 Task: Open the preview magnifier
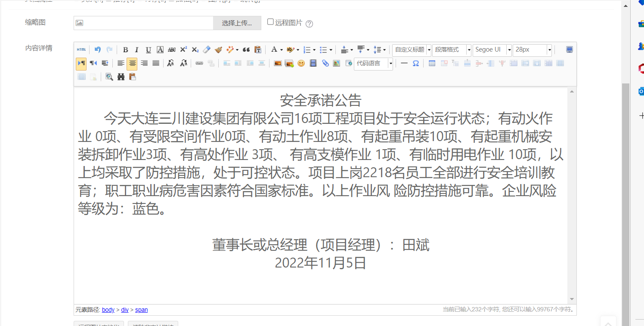coord(109,77)
